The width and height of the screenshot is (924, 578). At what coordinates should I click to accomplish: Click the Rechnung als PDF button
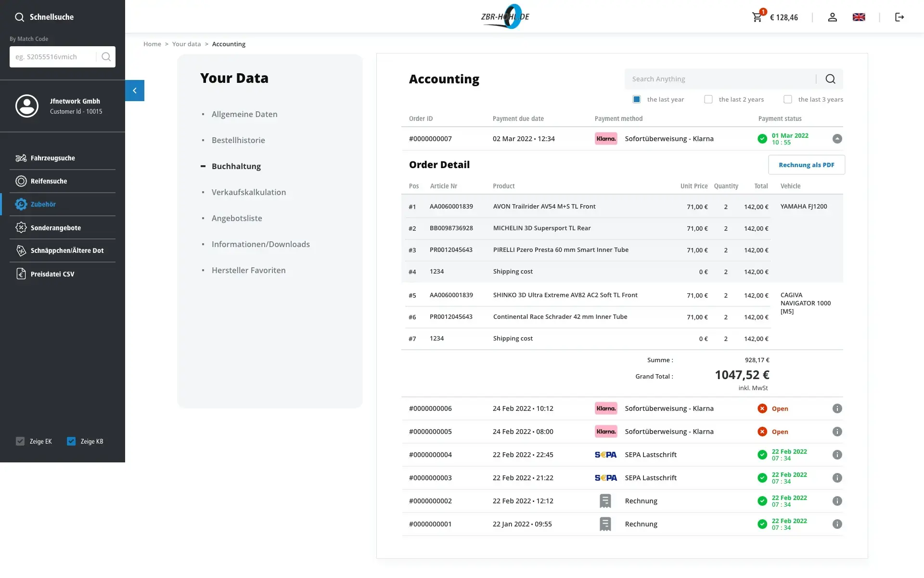coord(806,164)
